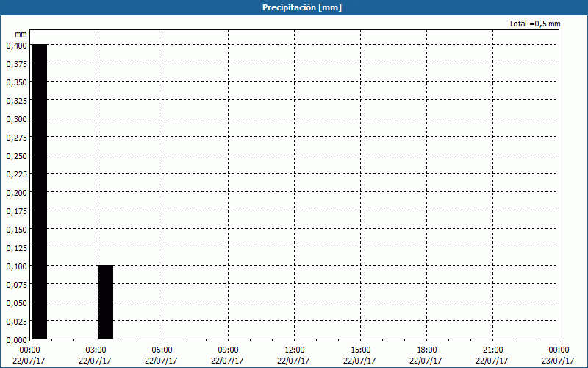588x368 pixels.
Task: Click the 0,125 y-axis label
Action: pyautogui.click(x=16, y=248)
